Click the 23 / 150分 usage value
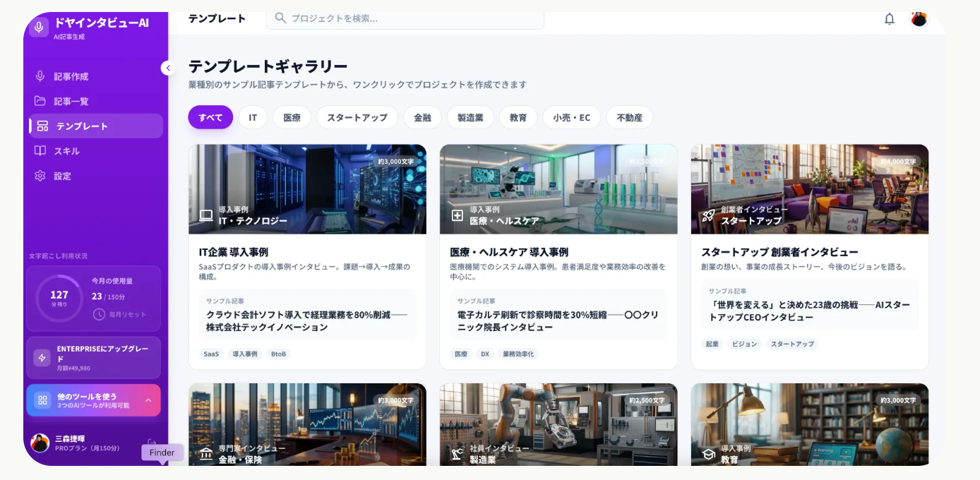The image size is (980, 480). pos(108,296)
